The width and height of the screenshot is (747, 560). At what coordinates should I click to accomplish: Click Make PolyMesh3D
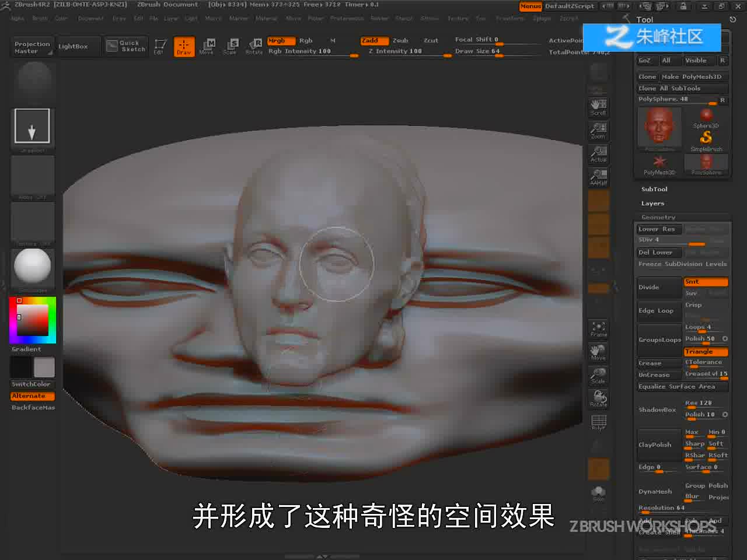694,77
